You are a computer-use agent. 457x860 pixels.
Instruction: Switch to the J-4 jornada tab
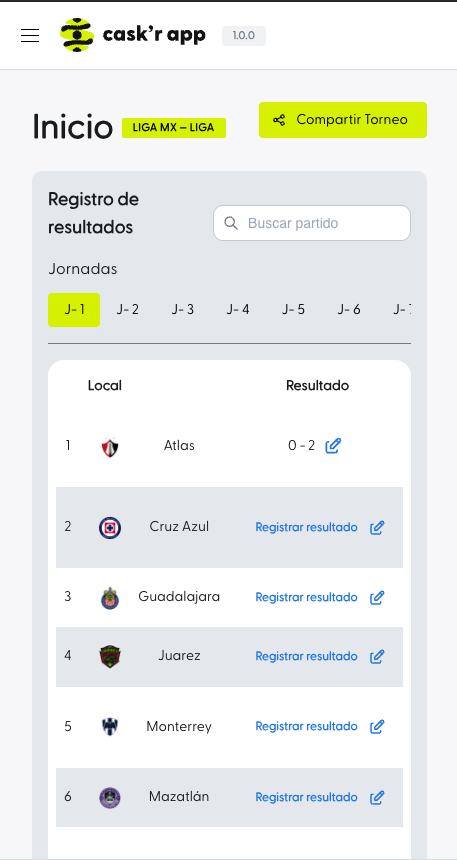[x=238, y=310]
